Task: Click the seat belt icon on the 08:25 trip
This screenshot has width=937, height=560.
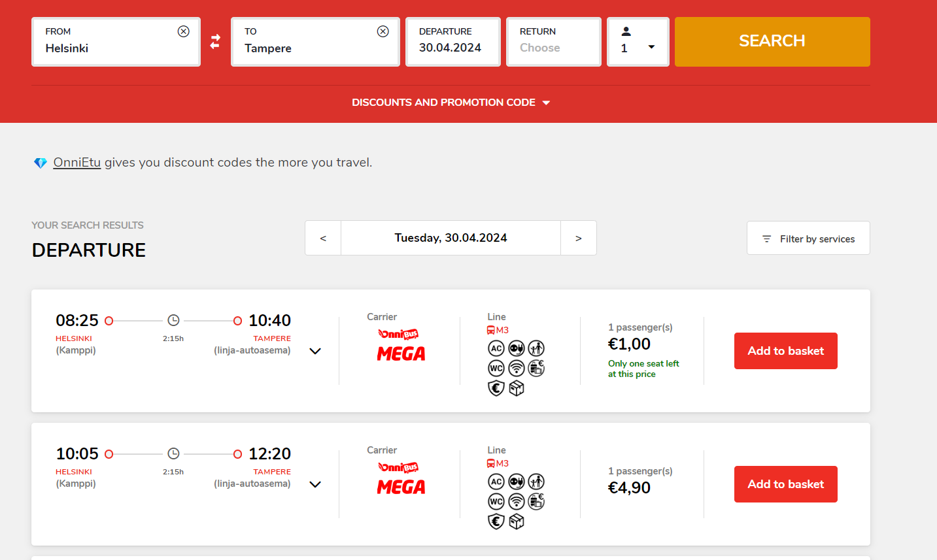Action: 536,348
